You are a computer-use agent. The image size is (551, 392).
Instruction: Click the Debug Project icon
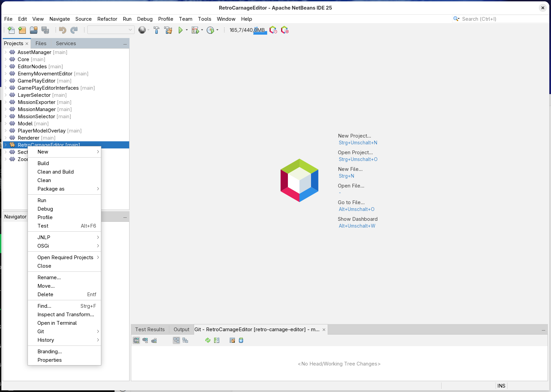pyautogui.click(x=195, y=30)
